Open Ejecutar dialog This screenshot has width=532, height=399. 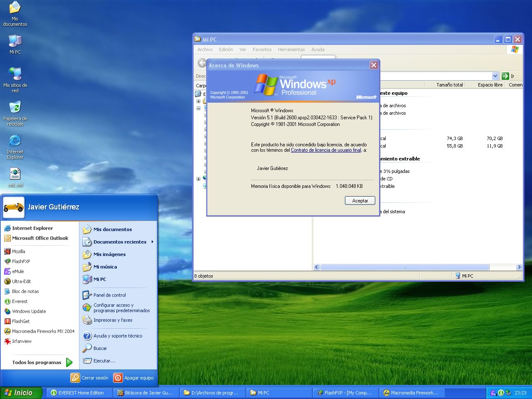point(99,361)
